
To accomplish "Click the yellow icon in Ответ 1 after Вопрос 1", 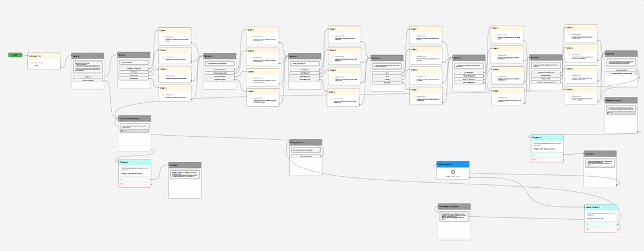I will (163, 38).
